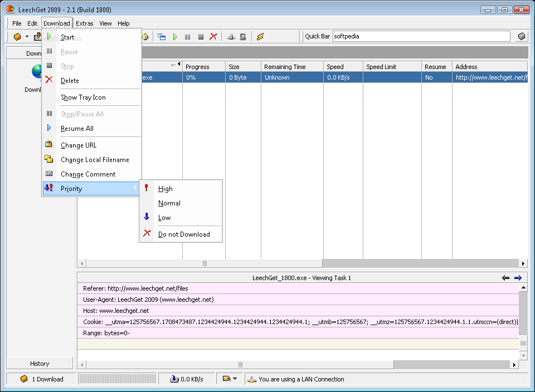Click the log pane scroll up arrow
535x392 pixels.
523,287
